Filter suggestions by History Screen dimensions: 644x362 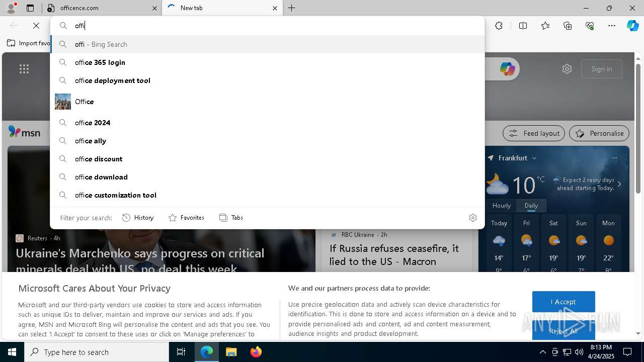pyautogui.click(x=138, y=218)
